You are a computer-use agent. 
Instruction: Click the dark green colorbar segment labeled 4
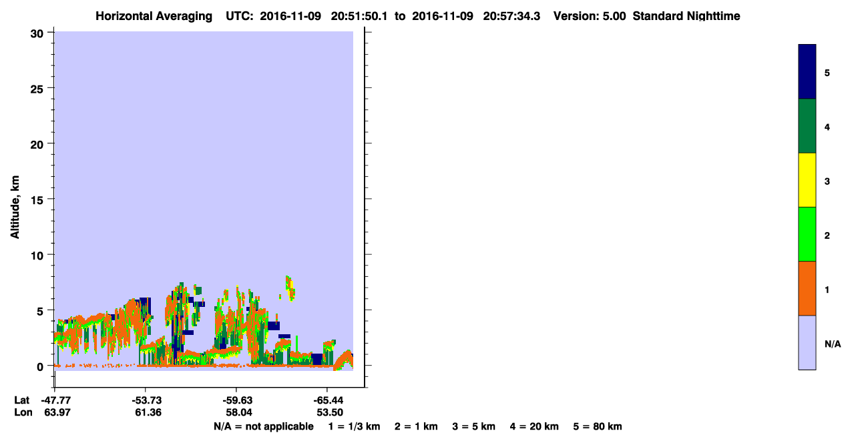807,126
